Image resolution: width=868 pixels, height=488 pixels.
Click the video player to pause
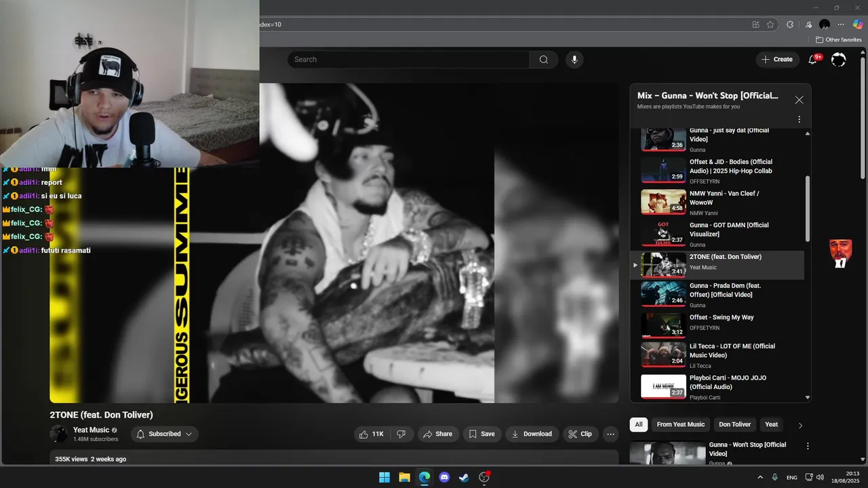(334, 243)
